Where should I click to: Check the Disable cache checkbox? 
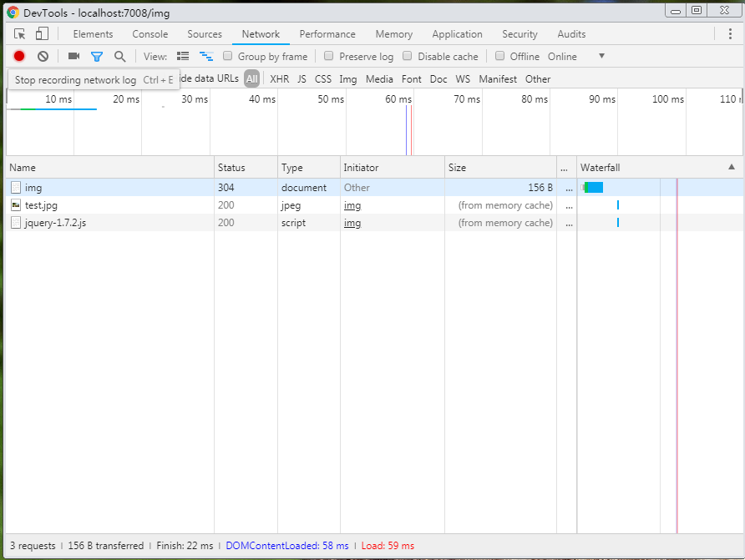[x=408, y=56]
